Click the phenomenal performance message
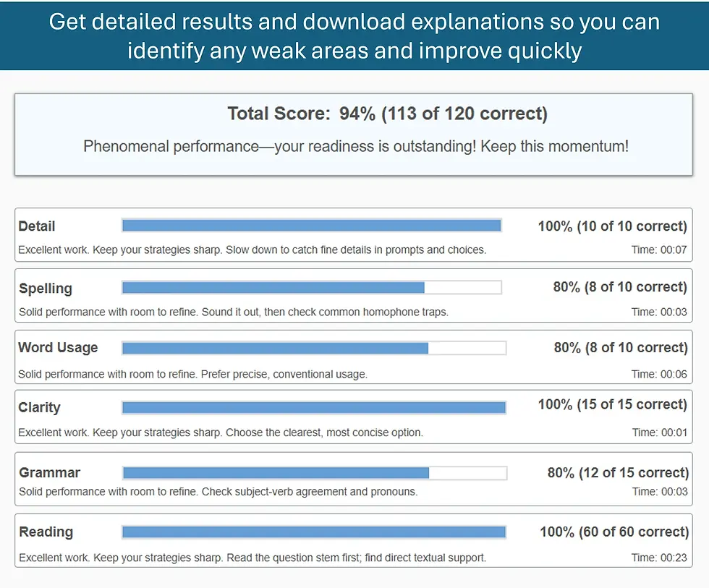This screenshot has height=588, width=709. [354, 146]
